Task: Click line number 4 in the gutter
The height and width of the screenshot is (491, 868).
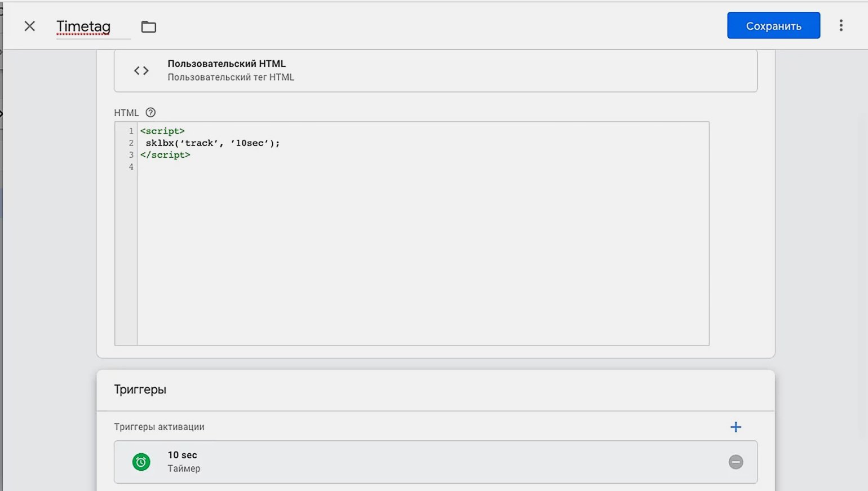Action: (x=131, y=167)
